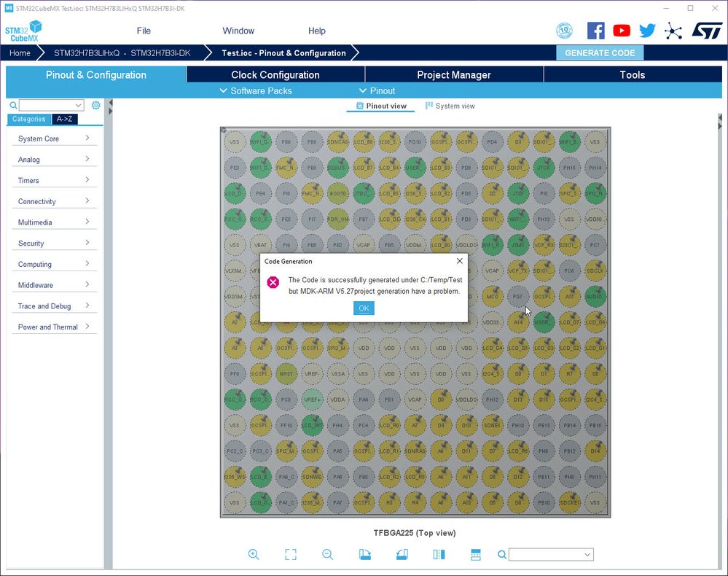Open Software Packs dropdown
Viewport: 728px width, 576px height.
click(256, 90)
